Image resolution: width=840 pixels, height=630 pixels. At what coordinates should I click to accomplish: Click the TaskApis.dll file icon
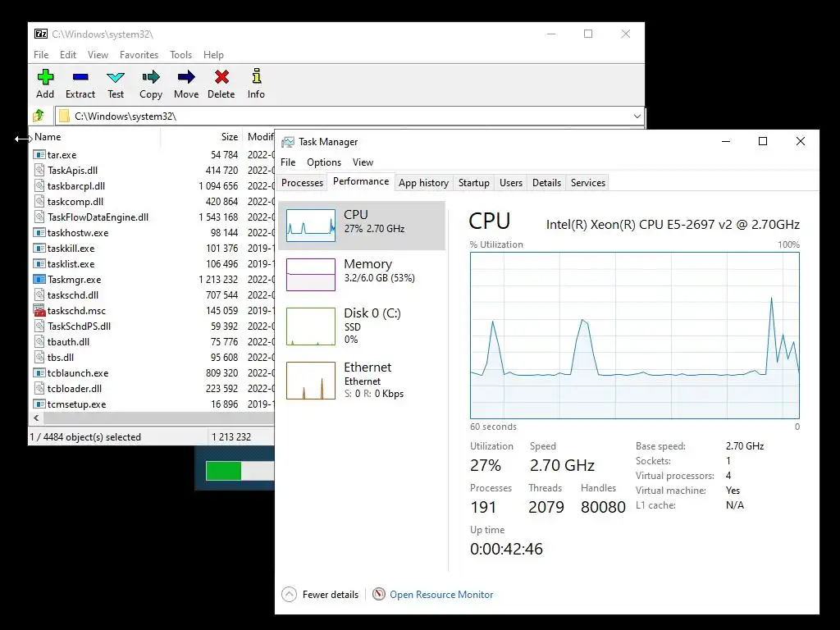pyautogui.click(x=39, y=171)
